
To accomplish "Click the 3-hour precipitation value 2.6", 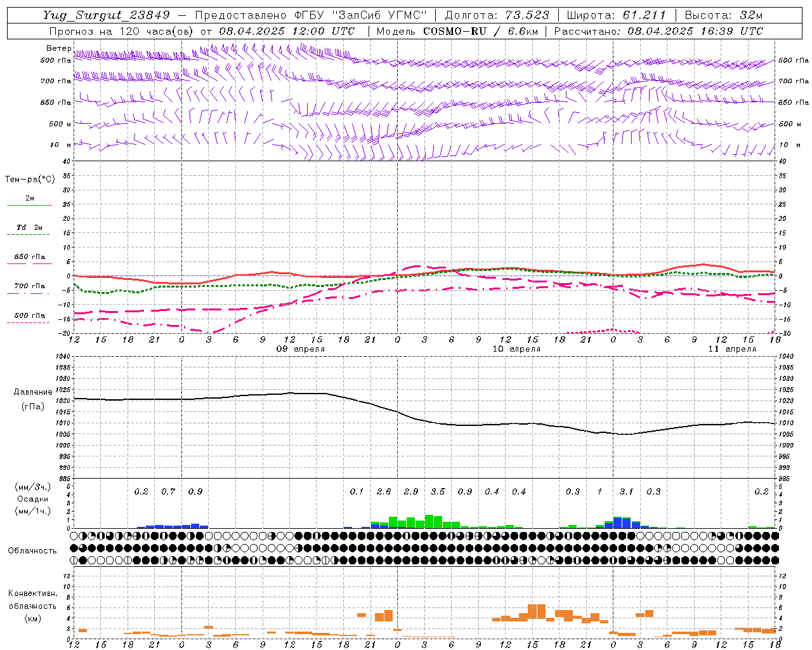I will click(384, 492).
